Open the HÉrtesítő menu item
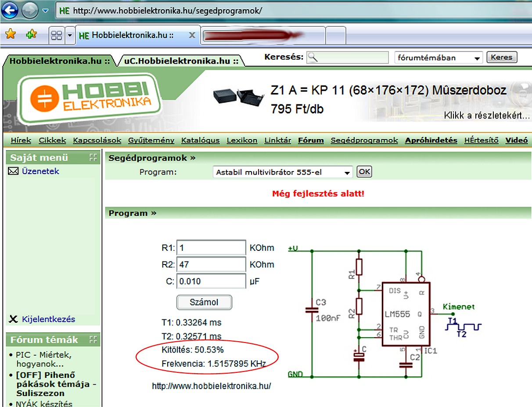The width and height of the screenshot is (532, 407). coord(482,140)
